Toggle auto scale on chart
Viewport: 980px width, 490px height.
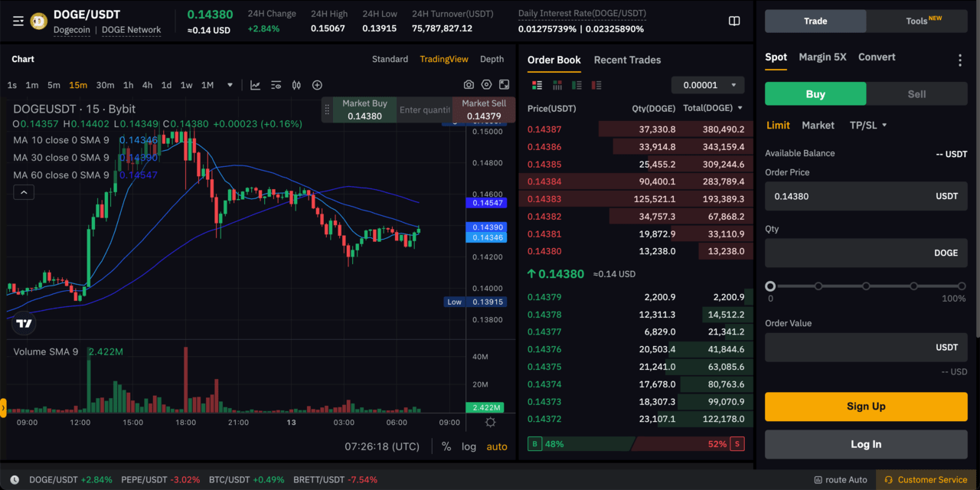coord(497,446)
